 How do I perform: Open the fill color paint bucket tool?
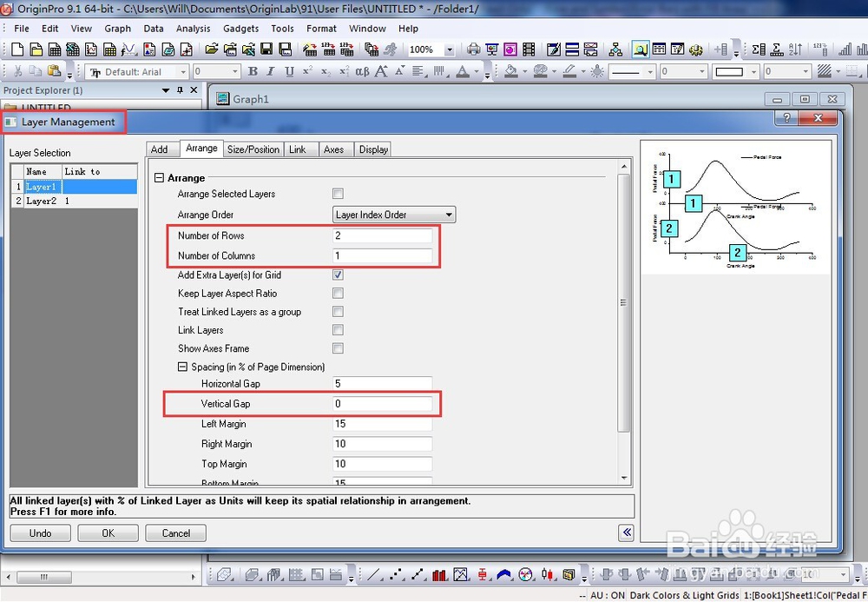[x=511, y=71]
